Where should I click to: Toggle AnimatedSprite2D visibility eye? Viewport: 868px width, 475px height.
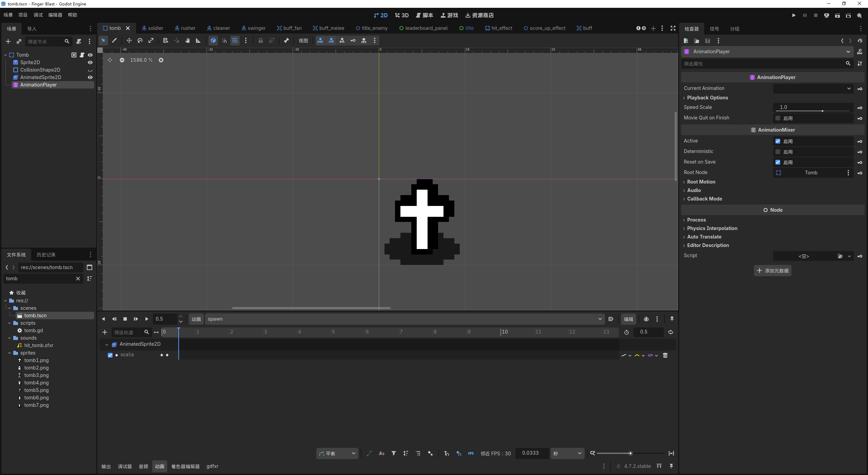click(90, 77)
